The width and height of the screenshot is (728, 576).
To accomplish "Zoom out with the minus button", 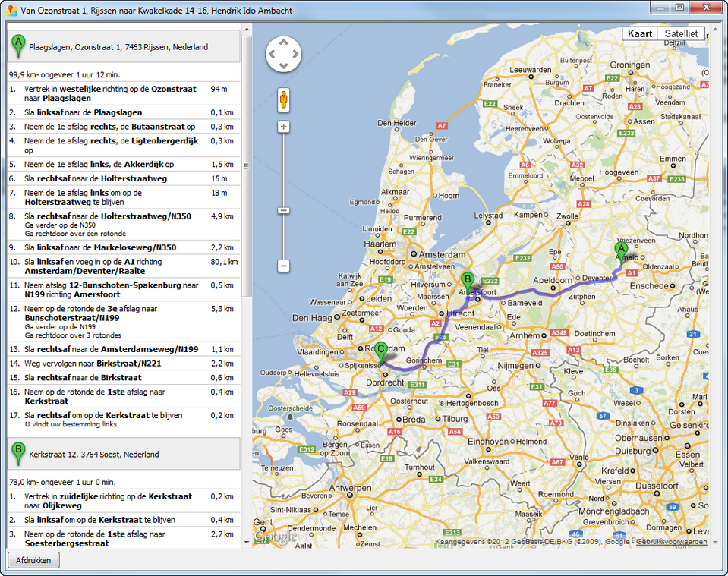I will tap(283, 266).
